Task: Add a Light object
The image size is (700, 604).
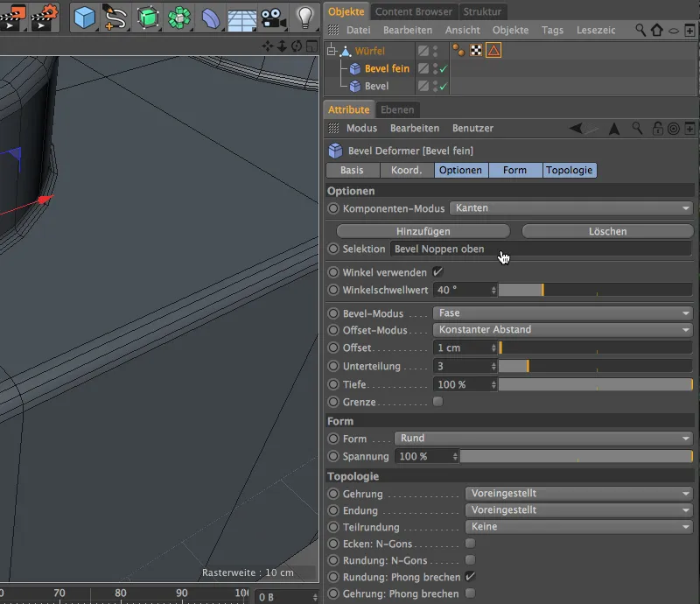Action: [x=304, y=18]
